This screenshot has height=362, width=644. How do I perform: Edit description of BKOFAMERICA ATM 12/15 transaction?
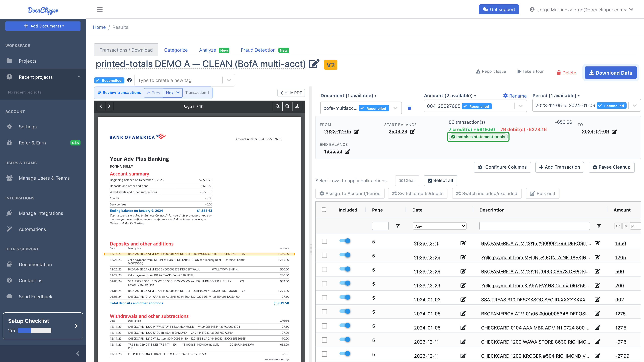pos(597,243)
